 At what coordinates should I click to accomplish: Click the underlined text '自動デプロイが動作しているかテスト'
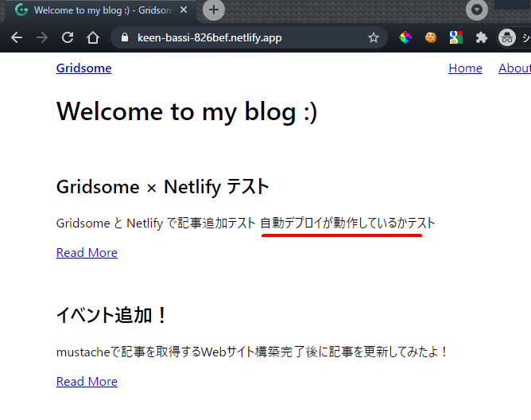pos(347,224)
